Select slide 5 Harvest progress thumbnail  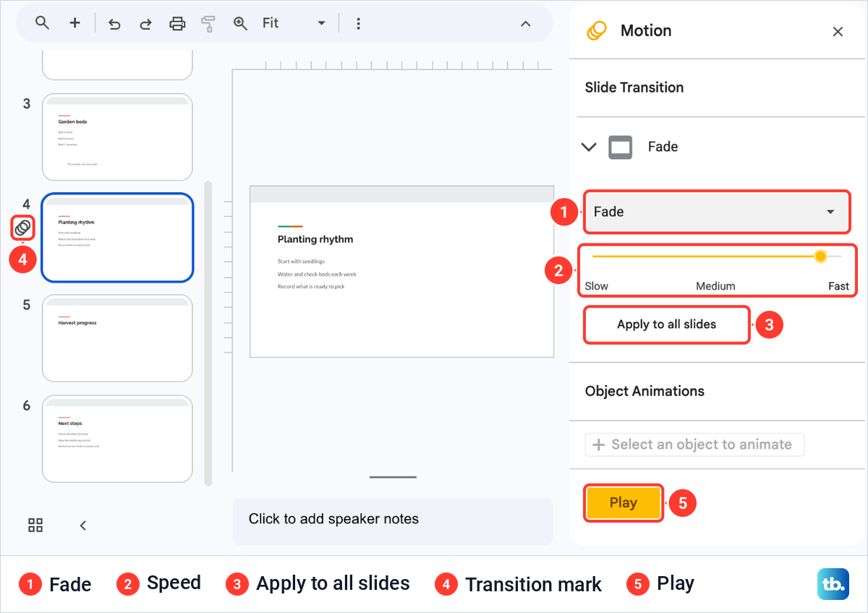coord(117,338)
